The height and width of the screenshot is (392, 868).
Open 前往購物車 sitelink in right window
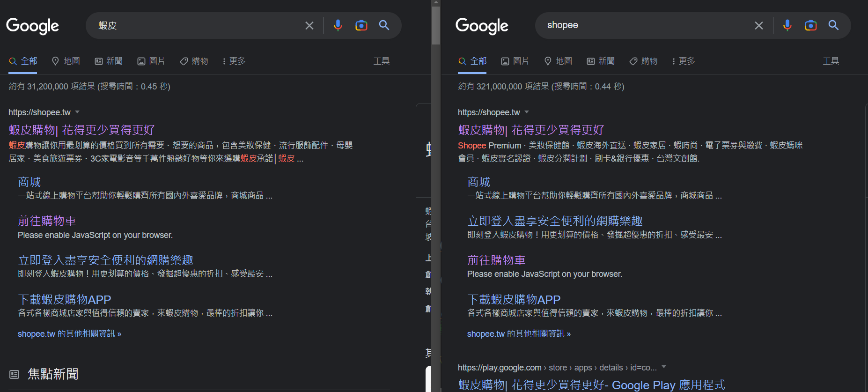point(496,260)
